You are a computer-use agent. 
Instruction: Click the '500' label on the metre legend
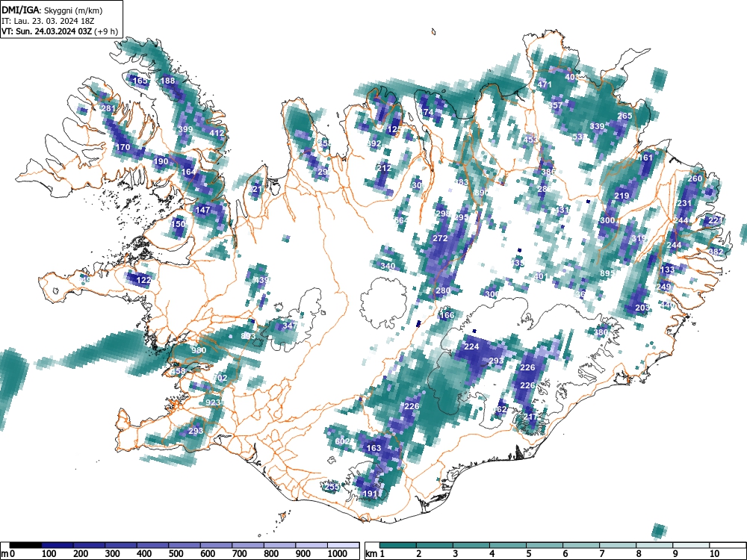(x=176, y=554)
